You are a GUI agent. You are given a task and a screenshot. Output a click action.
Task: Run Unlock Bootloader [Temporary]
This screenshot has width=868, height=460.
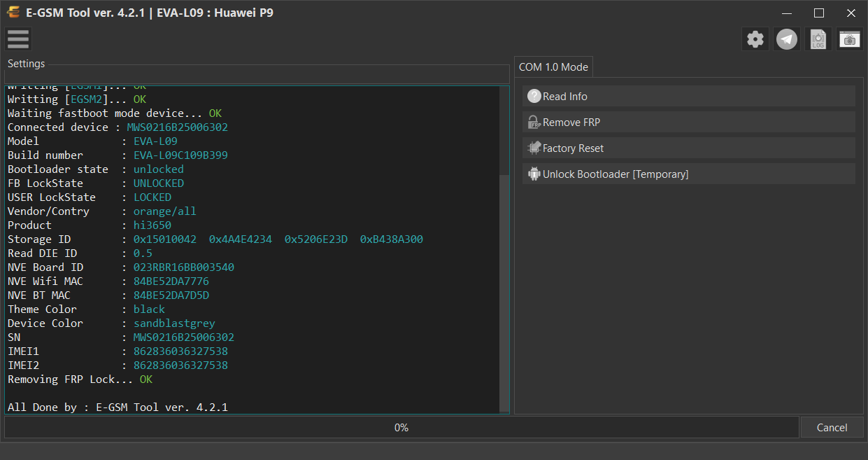point(689,174)
